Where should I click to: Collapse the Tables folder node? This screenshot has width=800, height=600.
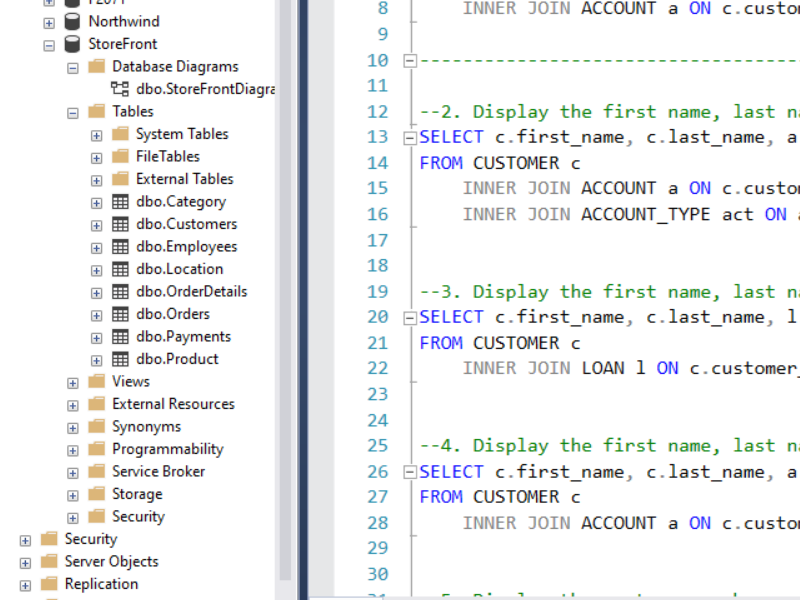[73, 112]
